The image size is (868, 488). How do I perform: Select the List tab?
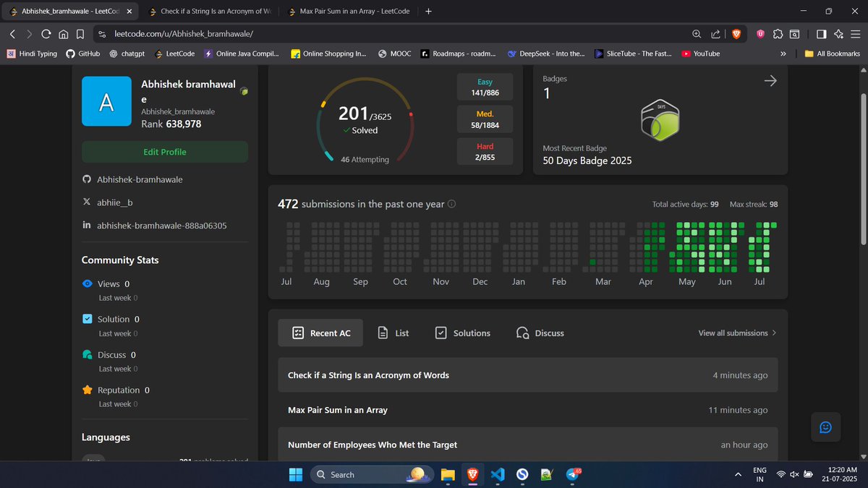393,333
